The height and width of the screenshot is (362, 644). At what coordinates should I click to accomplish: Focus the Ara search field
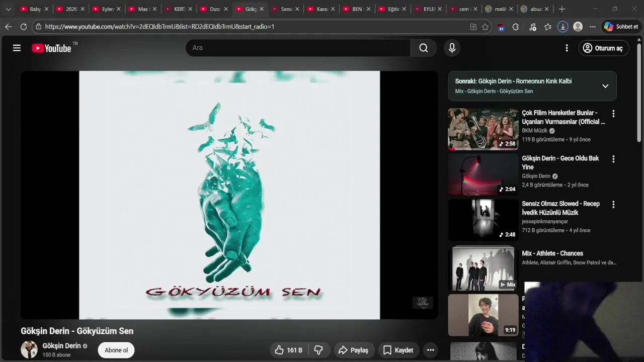pos(298,48)
